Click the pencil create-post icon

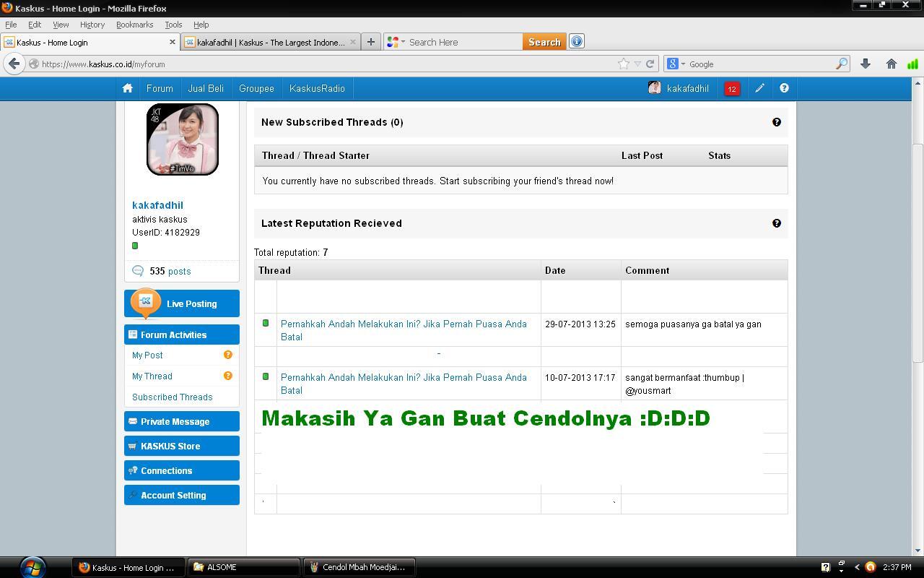pos(759,88)
